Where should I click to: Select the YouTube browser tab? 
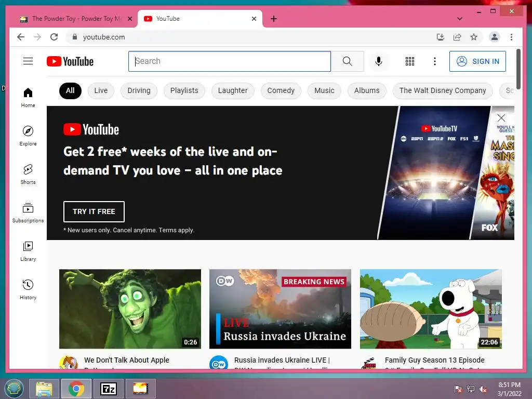click(x=200, y=19)
